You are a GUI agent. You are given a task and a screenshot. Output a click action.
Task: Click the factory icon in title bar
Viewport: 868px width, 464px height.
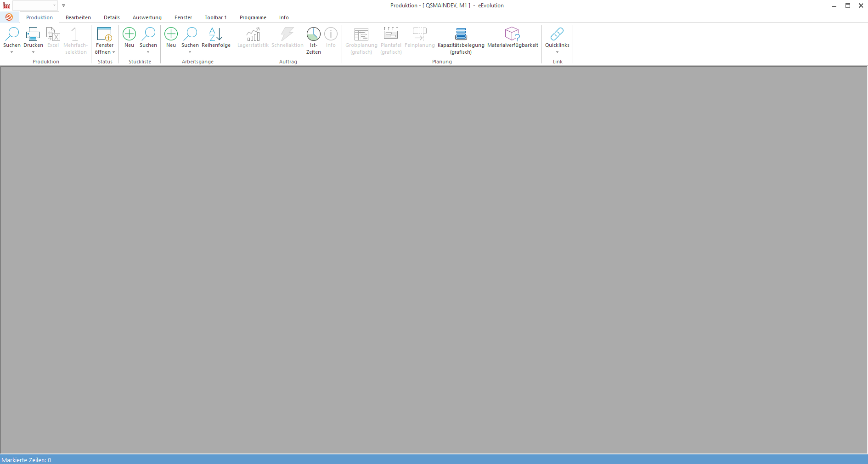(x=6, y=6)
